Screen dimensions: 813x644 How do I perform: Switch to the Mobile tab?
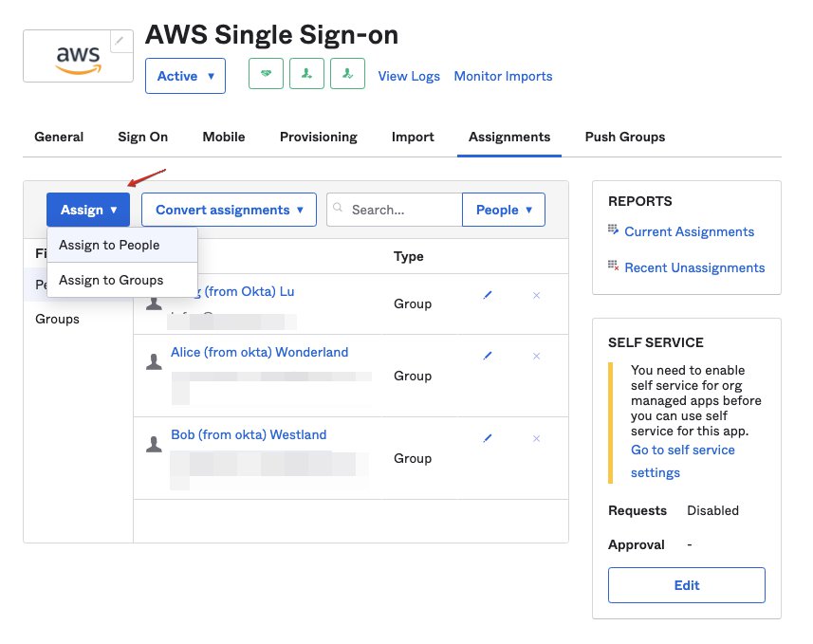click(224, 137)
